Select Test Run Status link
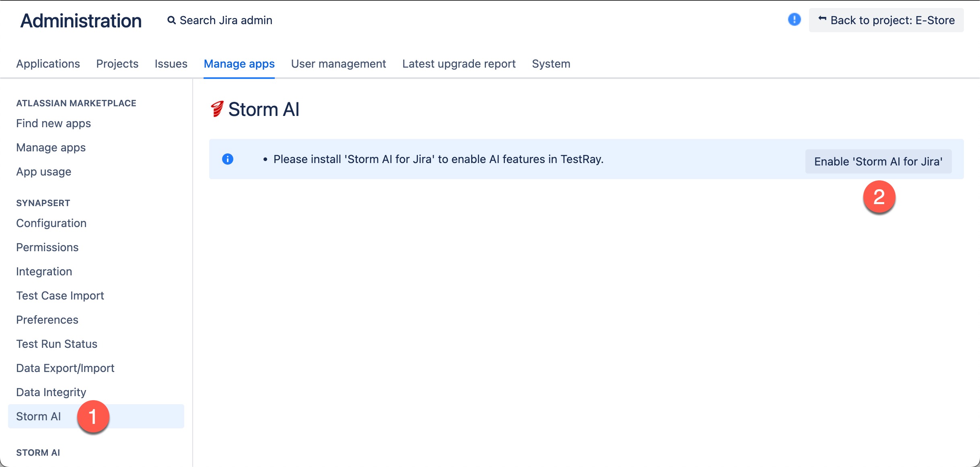The image size is (980, 467). pos(57,344)
